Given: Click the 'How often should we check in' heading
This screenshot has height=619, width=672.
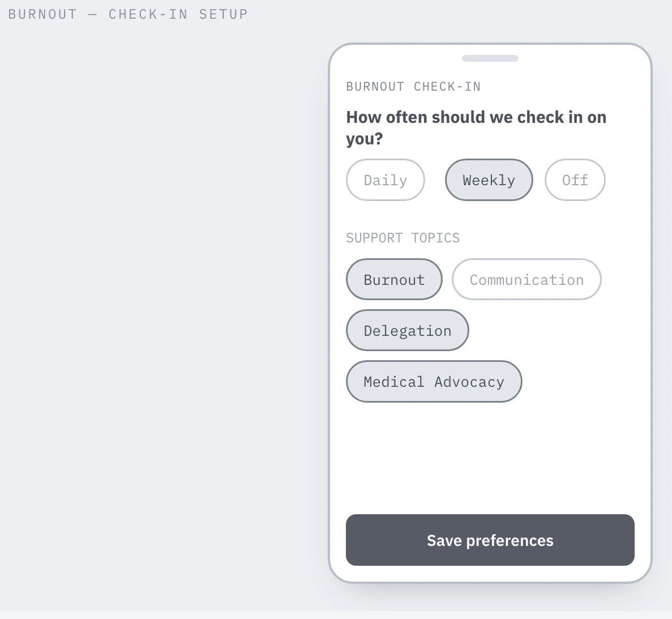Looking at the screenshot, I should click(476, 128).
